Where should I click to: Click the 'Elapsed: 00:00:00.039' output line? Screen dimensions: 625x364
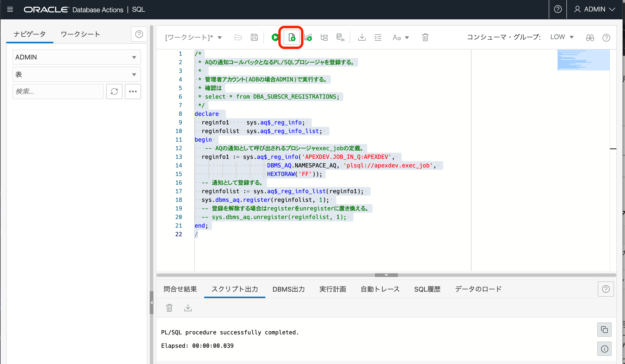click(197, 346)
